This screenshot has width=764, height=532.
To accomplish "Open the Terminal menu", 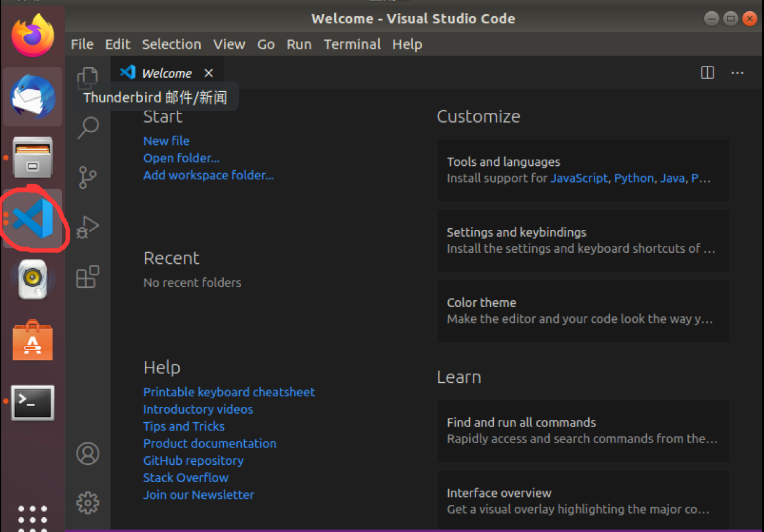I will pos(352,44).
